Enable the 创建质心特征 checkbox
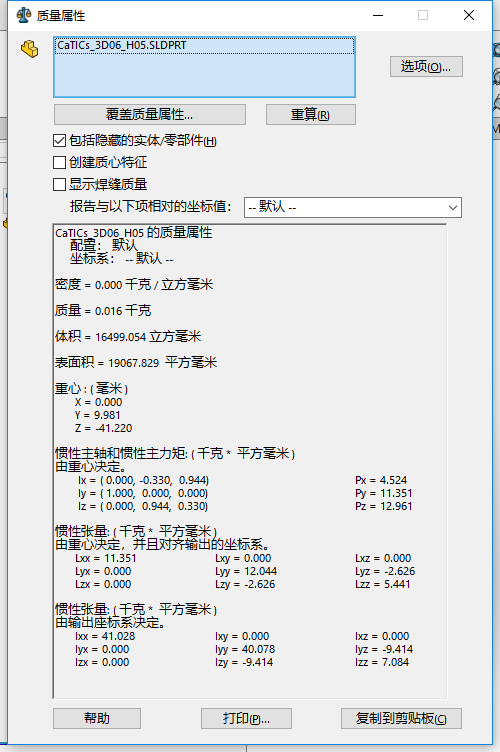500x752 pixels. pos(59,163)
